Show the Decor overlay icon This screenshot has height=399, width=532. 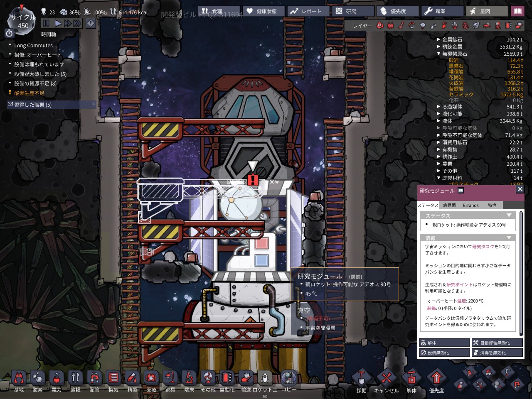pyautogui.click(x=455, y=26)
